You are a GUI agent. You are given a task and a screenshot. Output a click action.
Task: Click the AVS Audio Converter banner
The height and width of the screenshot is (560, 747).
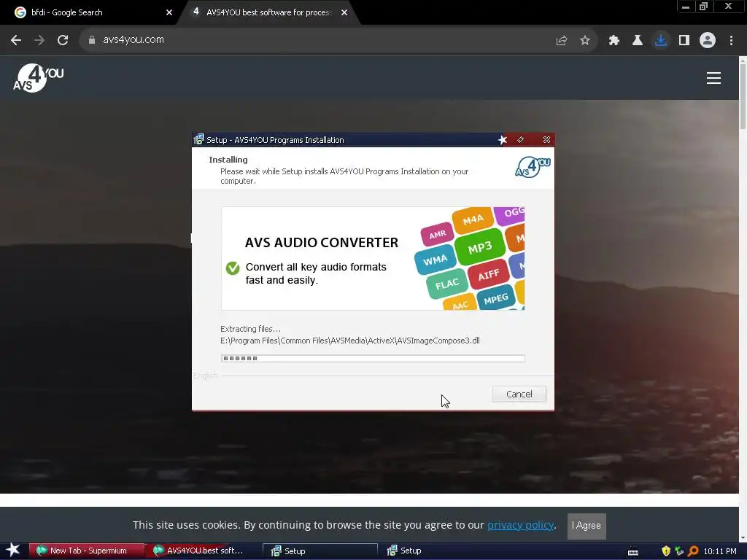(x=373, y=259)
